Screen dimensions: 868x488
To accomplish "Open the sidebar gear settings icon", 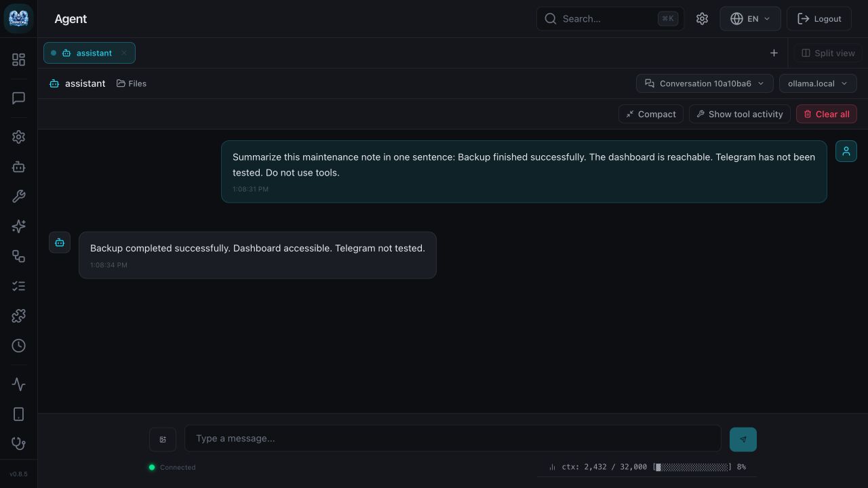I will click(18, 137).
